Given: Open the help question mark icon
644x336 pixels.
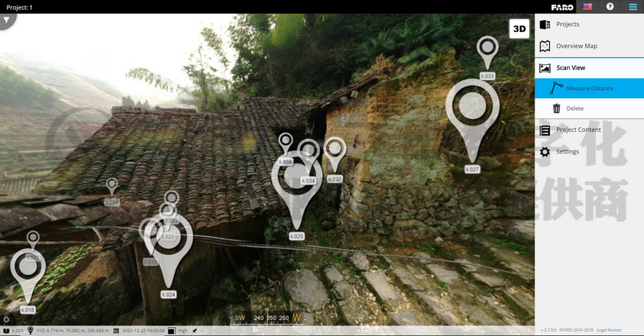Looking at the screenshot, I should click(x=610, y=6).
